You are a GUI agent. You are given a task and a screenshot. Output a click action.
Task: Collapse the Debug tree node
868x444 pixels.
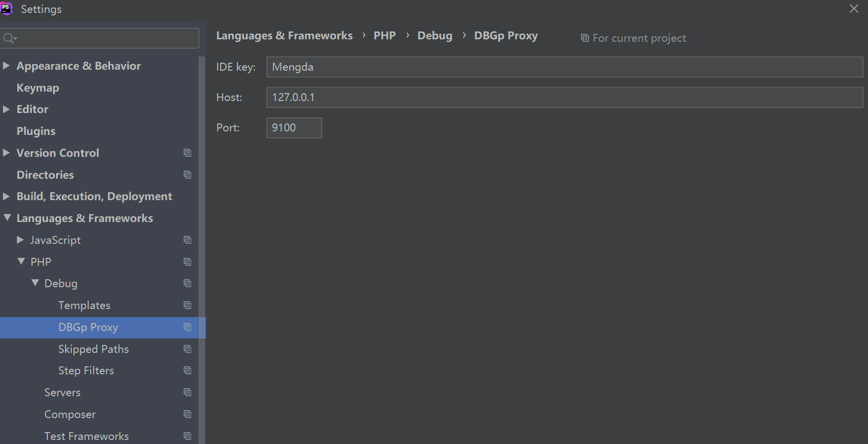(x=35, y=283)
